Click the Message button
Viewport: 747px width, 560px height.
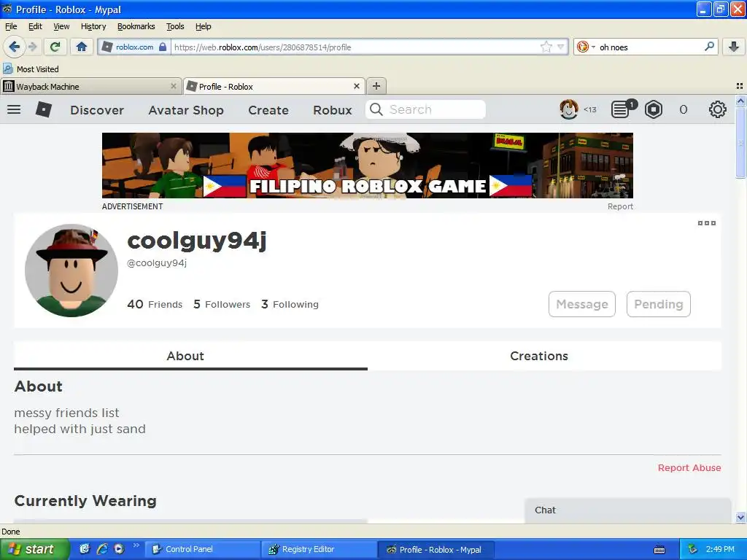tap(581, 304)
